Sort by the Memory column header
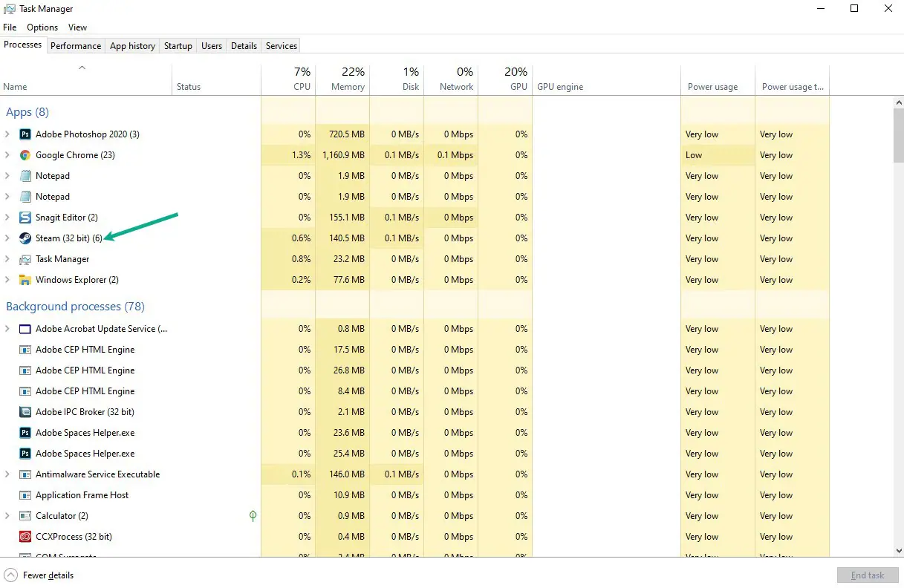Image resolution: width=904 pixels, height=588 pixels. pyautogui.click(x=342, y=80)
